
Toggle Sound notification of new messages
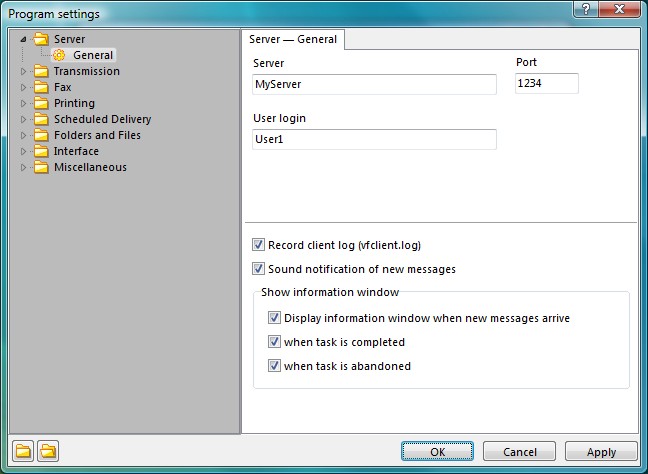point(258,269)
